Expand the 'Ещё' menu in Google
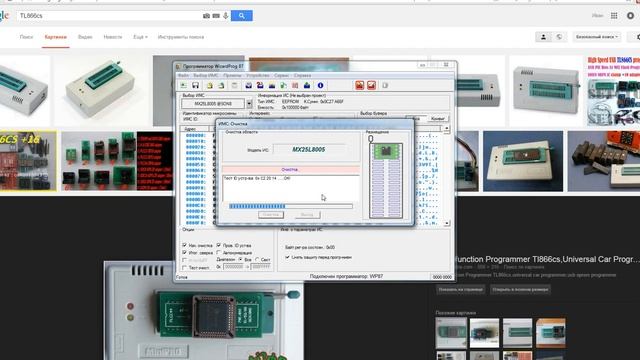The width and height of the screenshot is (640, 360). tap(140, 37)
